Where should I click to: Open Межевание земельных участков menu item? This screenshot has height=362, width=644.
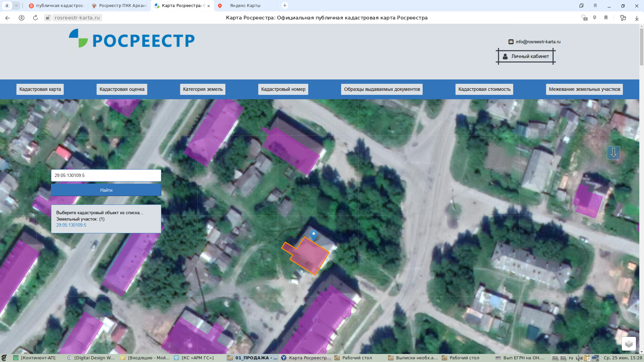pos(584,89)
